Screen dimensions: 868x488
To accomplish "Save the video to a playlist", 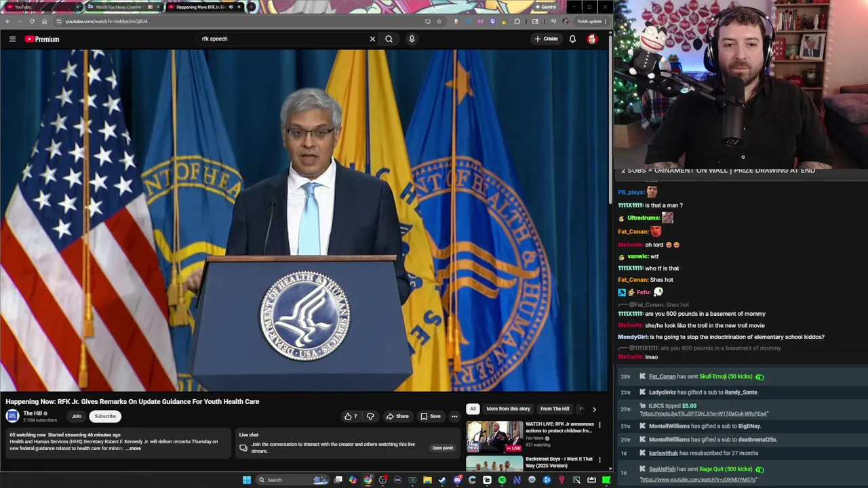I will [431, 416].
